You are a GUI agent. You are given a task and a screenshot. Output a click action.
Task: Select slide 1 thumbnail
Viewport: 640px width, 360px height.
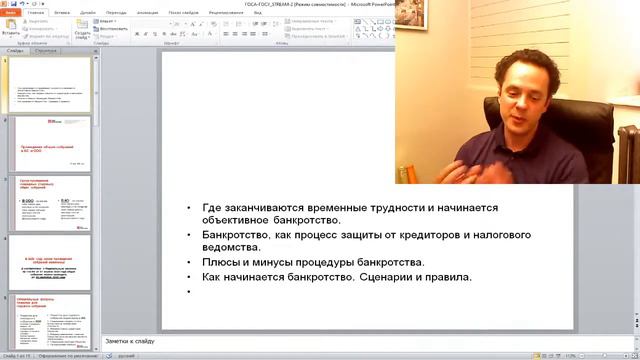point(49,84)
